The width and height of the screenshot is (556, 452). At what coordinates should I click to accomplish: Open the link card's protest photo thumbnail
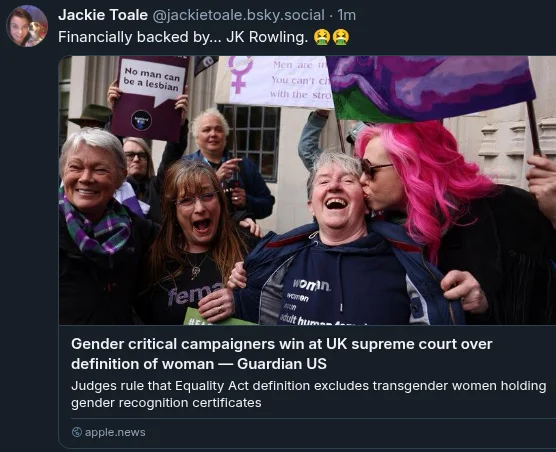[x=307, y=190]
